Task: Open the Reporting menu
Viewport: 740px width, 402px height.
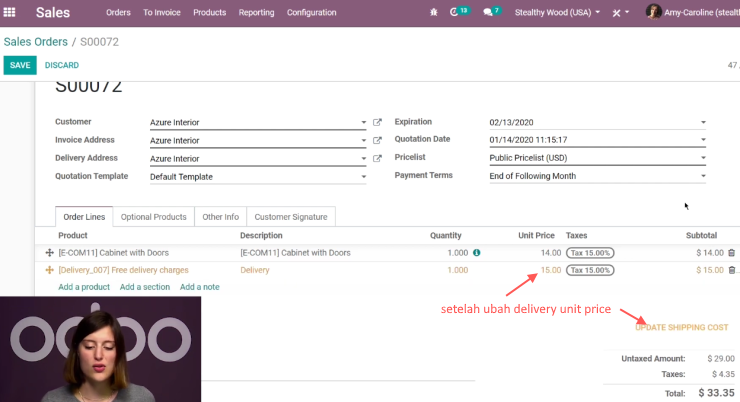Action: coord(256,13)
